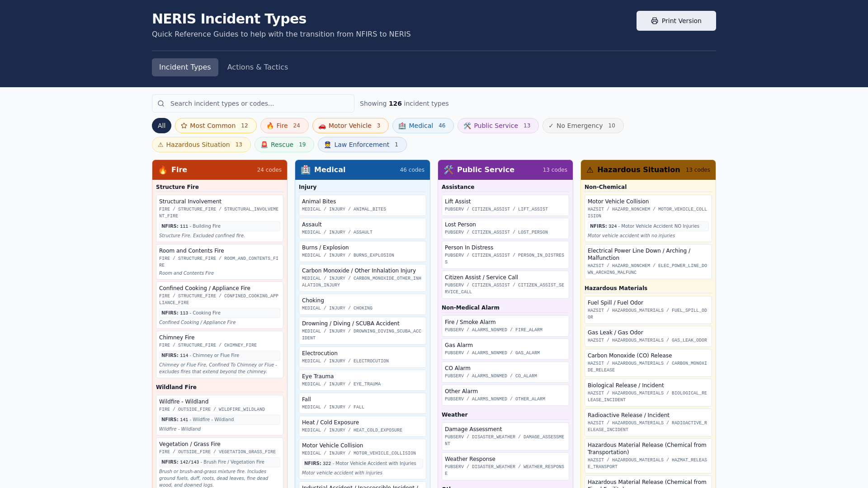Click the tools icon in Public Service header

448,170
